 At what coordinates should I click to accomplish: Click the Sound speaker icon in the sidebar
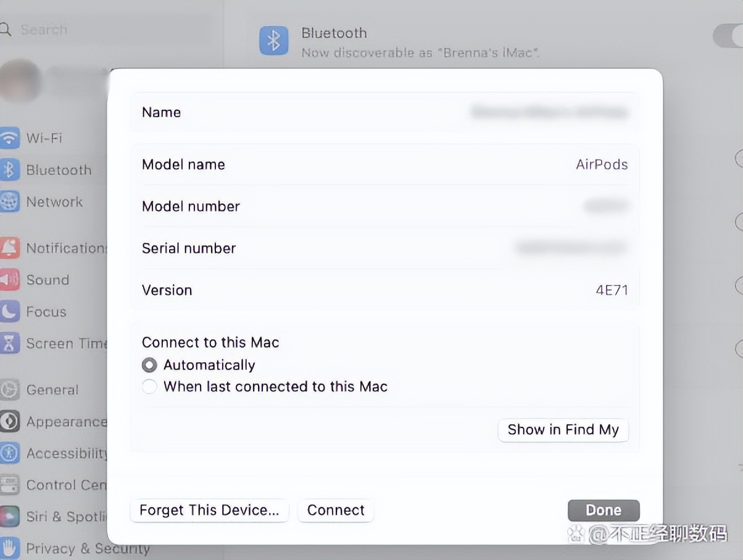pos(9,279)
